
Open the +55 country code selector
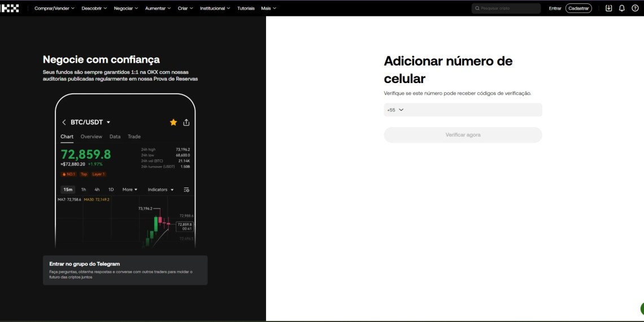(395, 110)
